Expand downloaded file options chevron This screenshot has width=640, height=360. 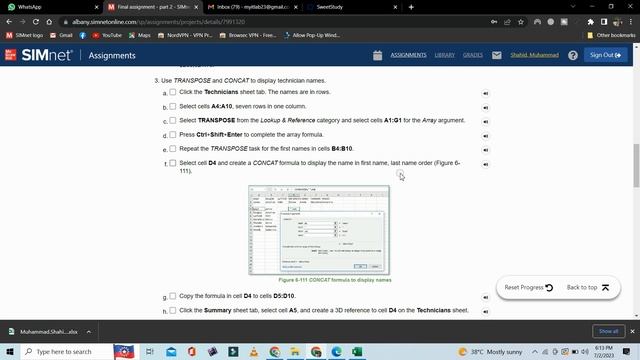click(x=89, y=332)
